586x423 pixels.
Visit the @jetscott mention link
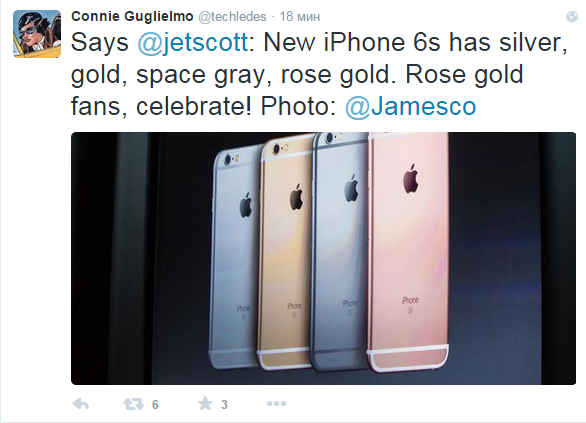point(193,42)
